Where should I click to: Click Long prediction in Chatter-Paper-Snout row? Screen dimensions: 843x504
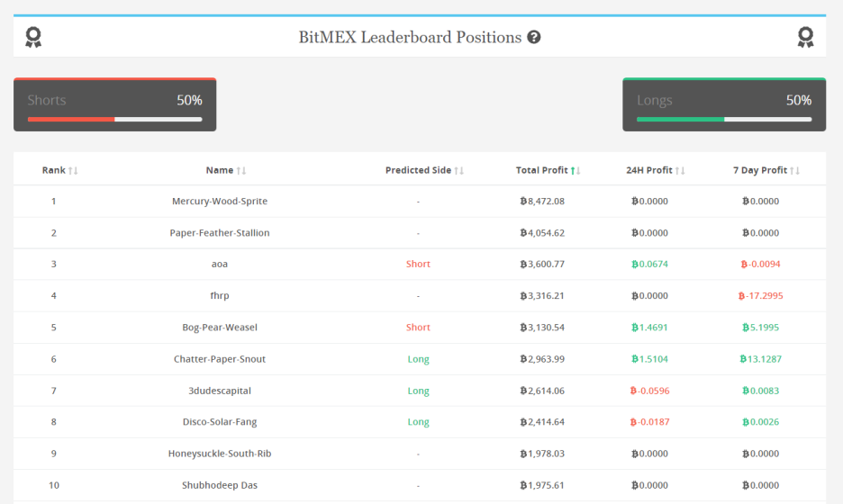(x=418, y=359)
